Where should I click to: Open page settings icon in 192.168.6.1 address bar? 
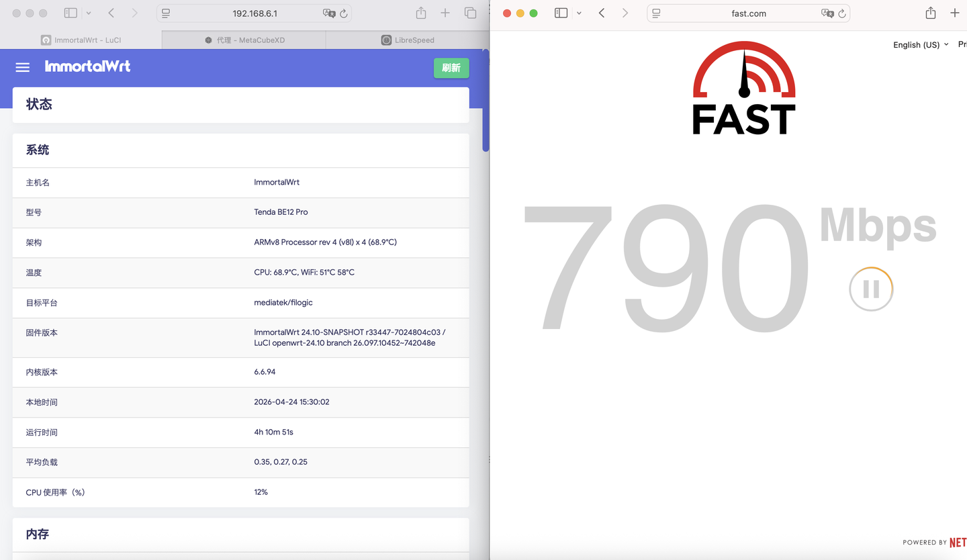[166, 13]
